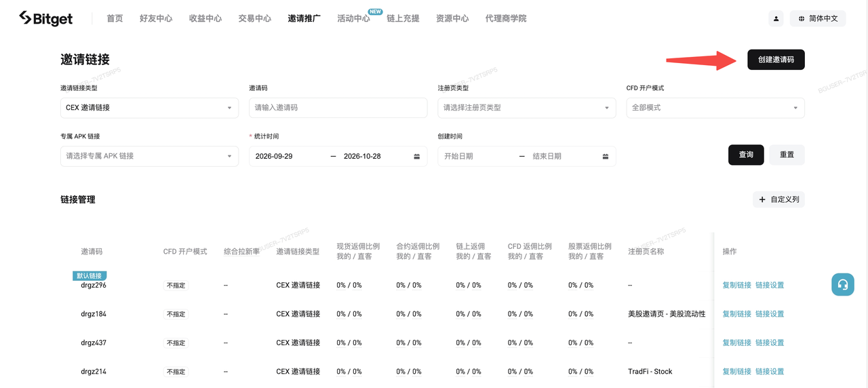Click the 自定义列 button
This screenshot has width=868, height=388.
point(778,199)
